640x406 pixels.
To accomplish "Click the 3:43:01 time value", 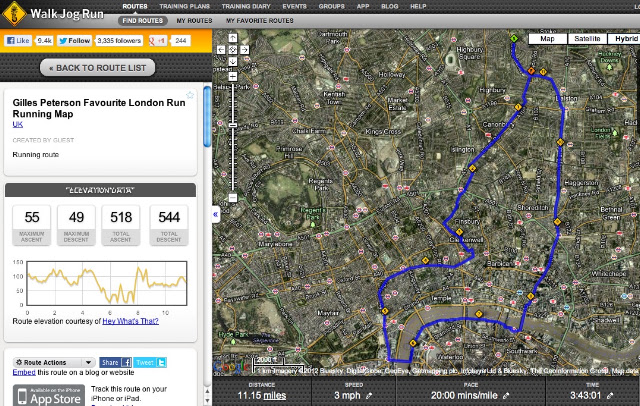I will pos(586,395).
